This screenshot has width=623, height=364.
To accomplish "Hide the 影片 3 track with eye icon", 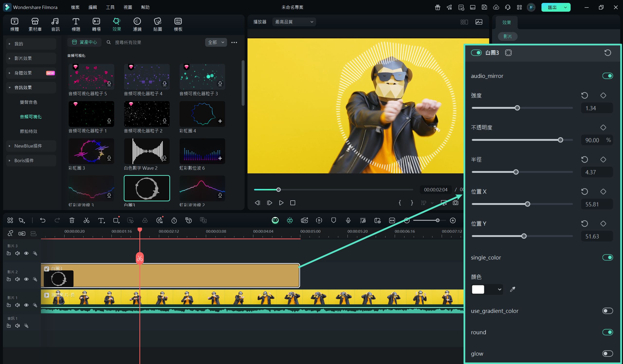I will (26, 253).
